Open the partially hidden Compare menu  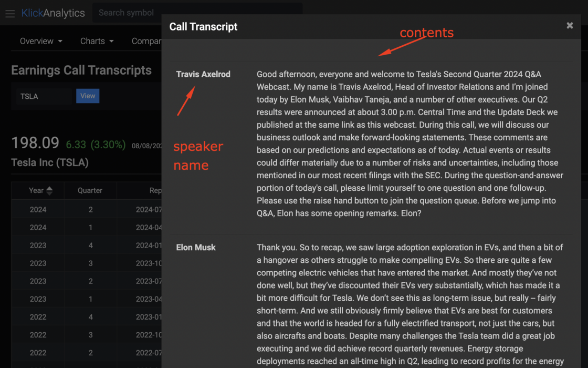[x=146, y=41]
